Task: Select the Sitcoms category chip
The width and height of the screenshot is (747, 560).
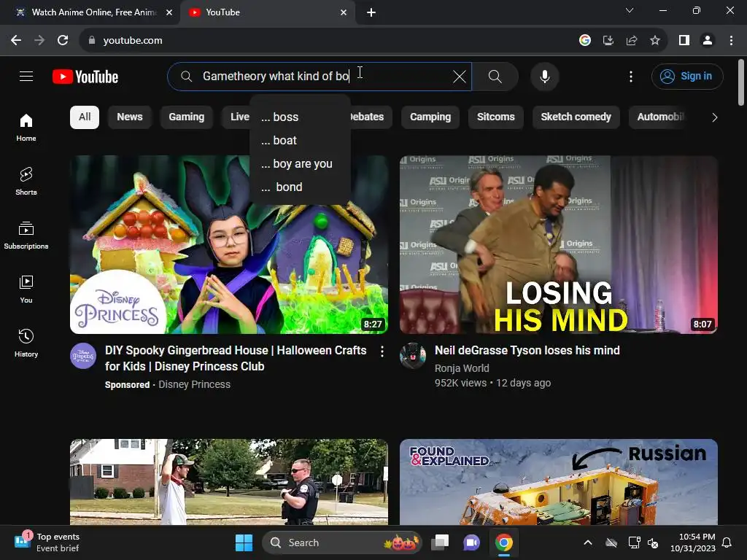Action: pyautogui.click(x=496, y=117)
